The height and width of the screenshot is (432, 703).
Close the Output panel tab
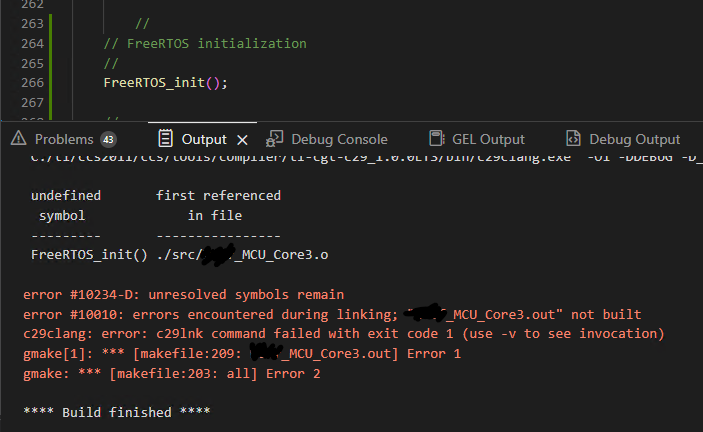241,139
